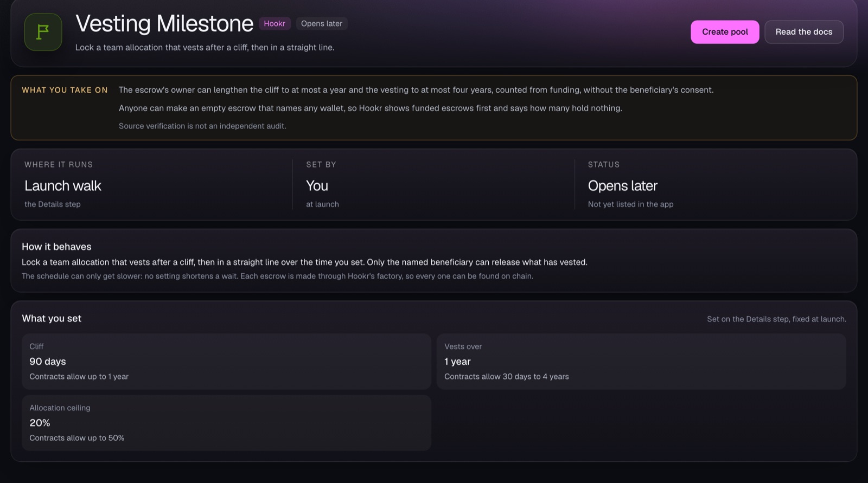Viewport: 868px width, 483px height.
Task: Select the Vesting Milestone title
Action: click(164, 24)
